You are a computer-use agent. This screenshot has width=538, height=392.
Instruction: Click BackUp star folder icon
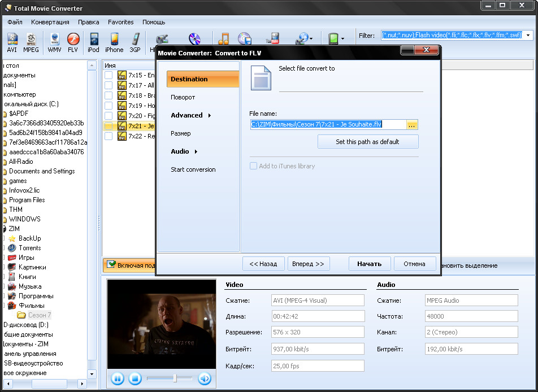point(12,238)
